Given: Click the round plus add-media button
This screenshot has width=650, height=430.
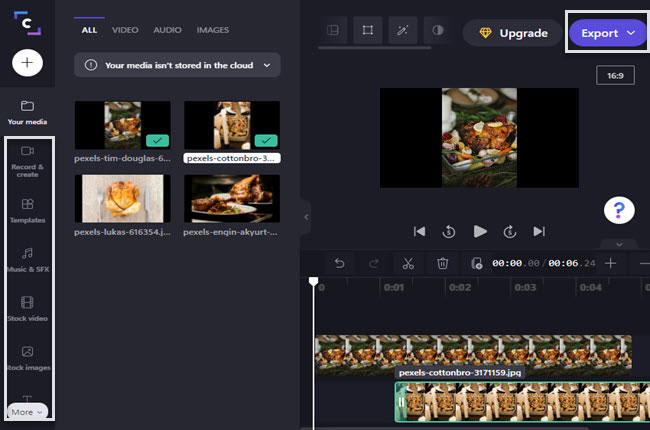Looking at the screenshot, I should click(x=27, y=63).
